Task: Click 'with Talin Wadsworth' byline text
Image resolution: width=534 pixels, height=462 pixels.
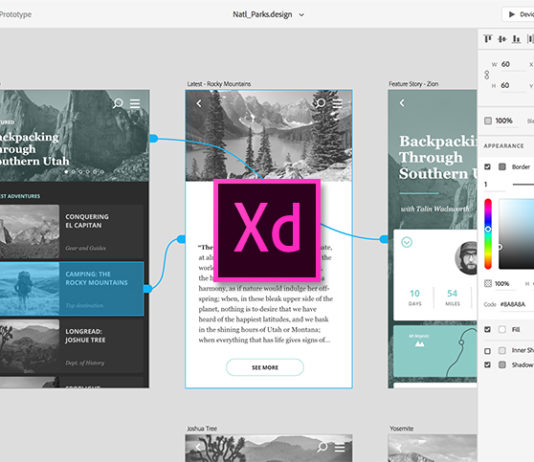Action: 435,209
